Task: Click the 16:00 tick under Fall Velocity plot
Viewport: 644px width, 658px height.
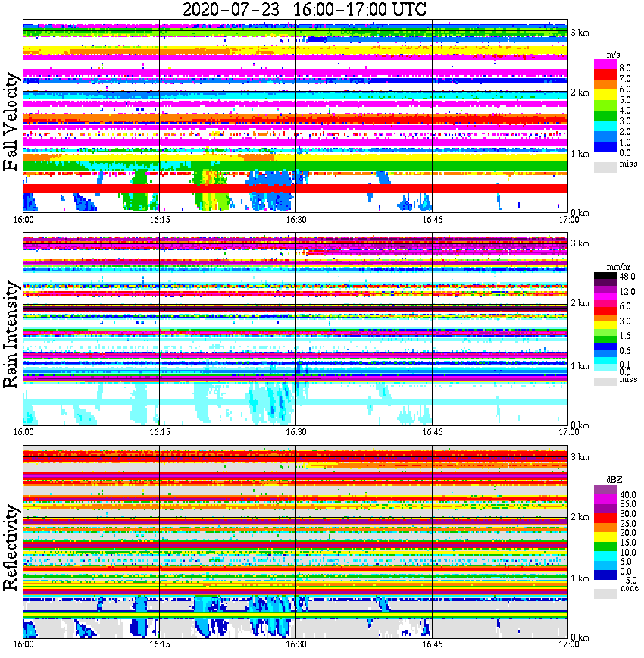Action: [x=23, y=220]
